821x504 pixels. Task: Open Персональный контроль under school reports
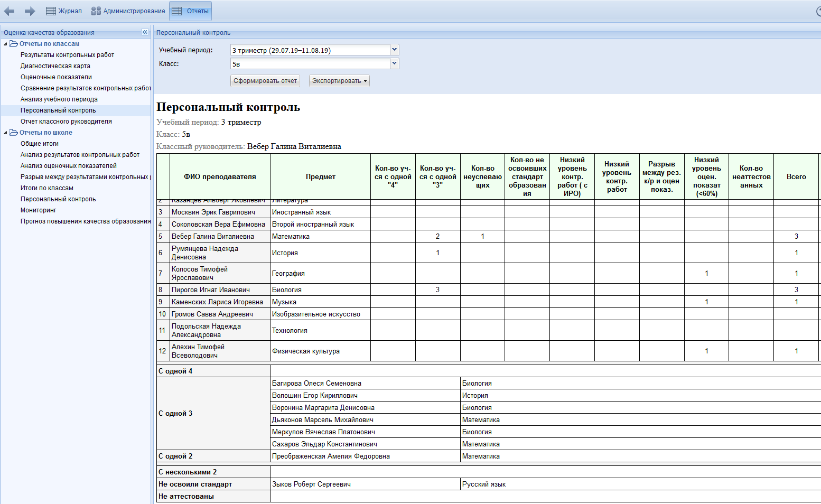point(58,199)
